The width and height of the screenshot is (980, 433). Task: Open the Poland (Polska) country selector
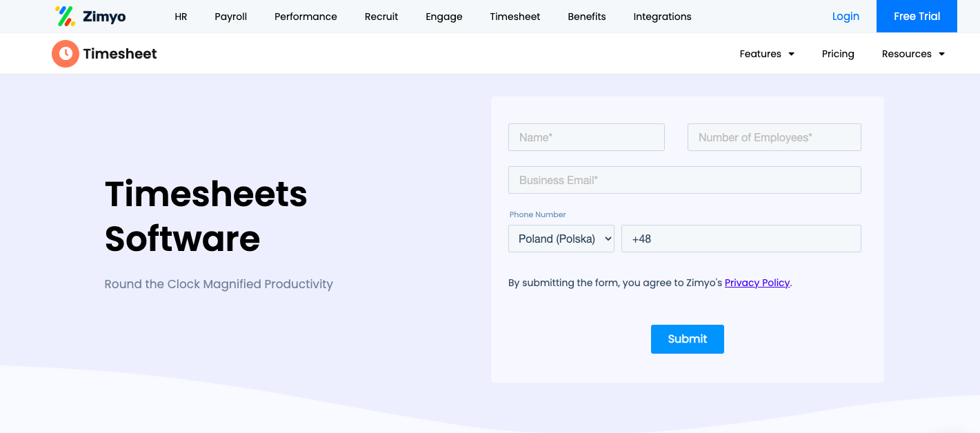point(561,239)
